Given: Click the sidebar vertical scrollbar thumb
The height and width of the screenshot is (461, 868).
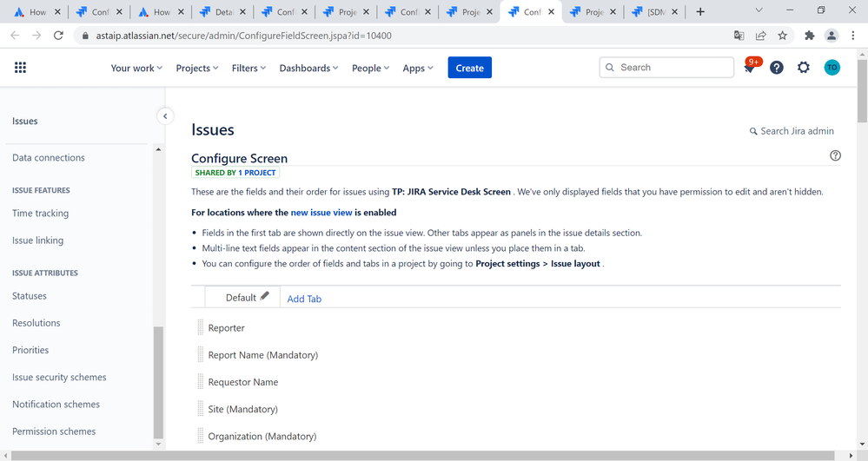Looking at the screenshot, I should click(158, 382).
